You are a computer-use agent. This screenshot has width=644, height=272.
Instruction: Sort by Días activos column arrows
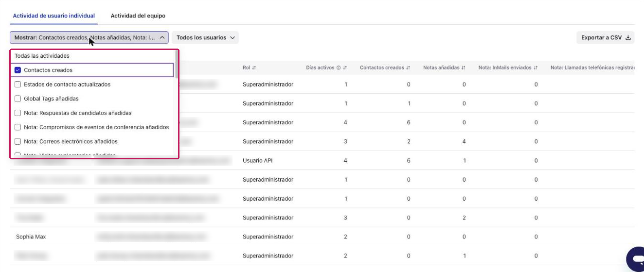(345, 68)
